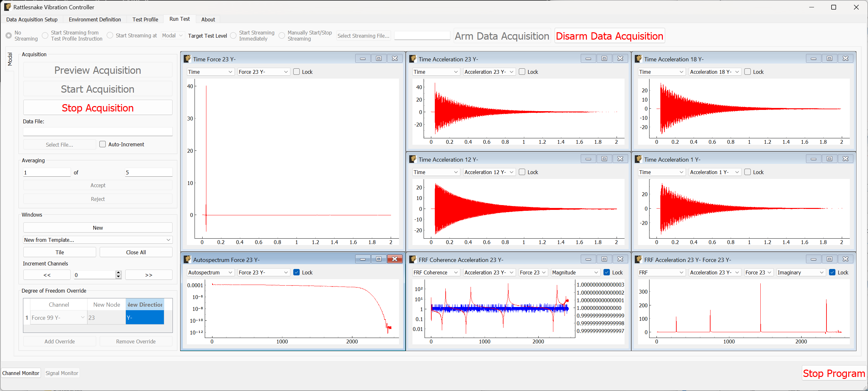Check the Auto-Increment checkbox

[103, 144]
